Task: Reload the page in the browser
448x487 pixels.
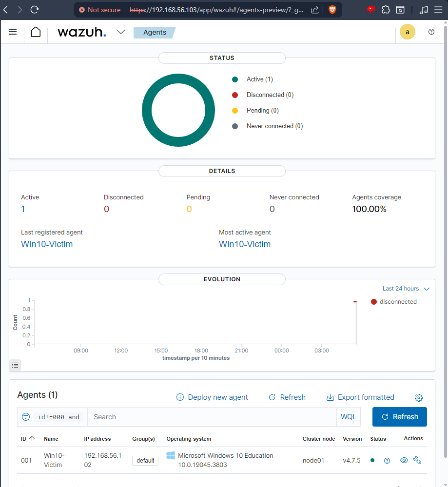Action: tap(35, 10)
